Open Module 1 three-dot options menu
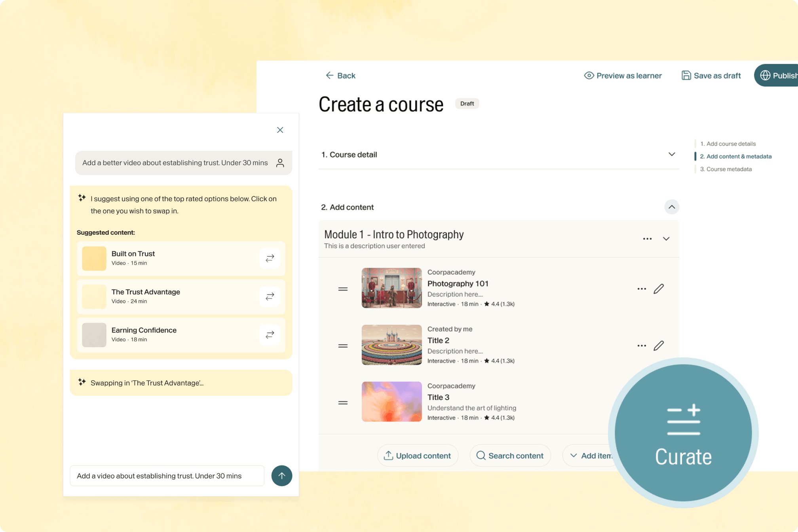Screen dimensions: 798x532 (647, 239)
